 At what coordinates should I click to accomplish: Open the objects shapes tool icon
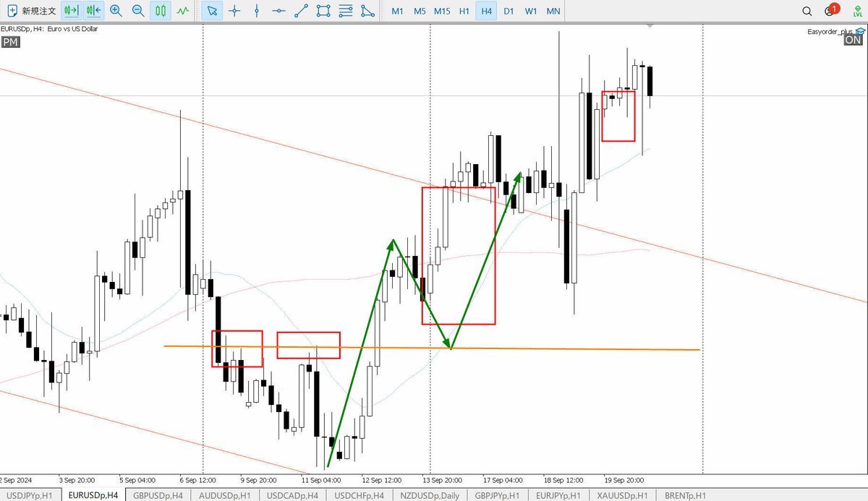click(x=368, y=11)
